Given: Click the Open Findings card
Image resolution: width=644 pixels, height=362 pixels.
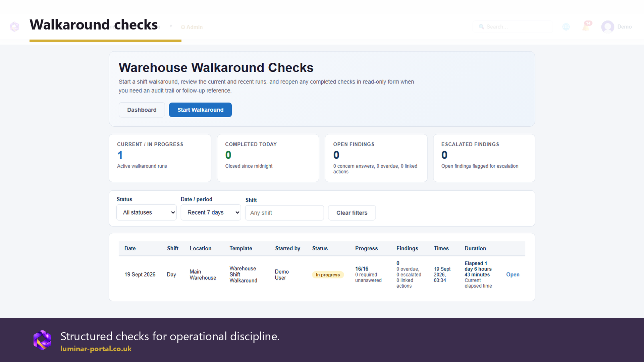Looking at the screenshot, I should tap(376, 158).
